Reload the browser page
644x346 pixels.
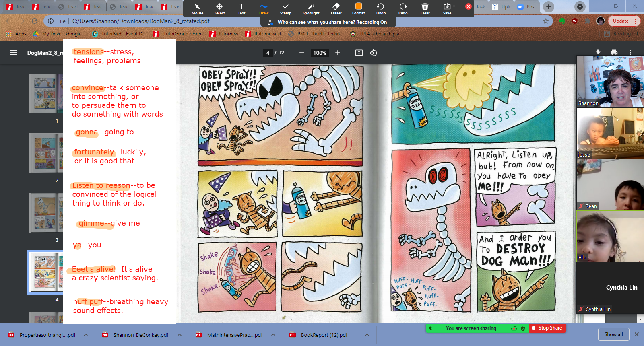(35, 21)
